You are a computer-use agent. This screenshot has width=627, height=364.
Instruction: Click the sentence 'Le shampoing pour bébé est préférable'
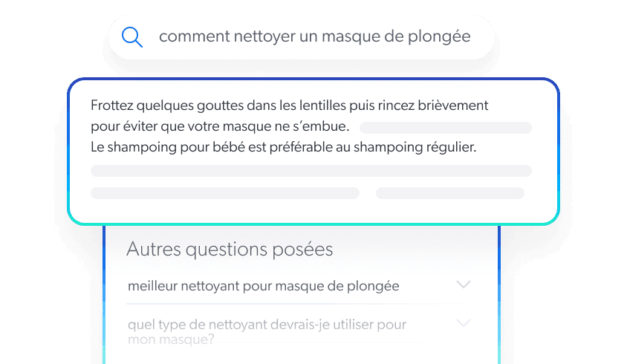(282, 147)
